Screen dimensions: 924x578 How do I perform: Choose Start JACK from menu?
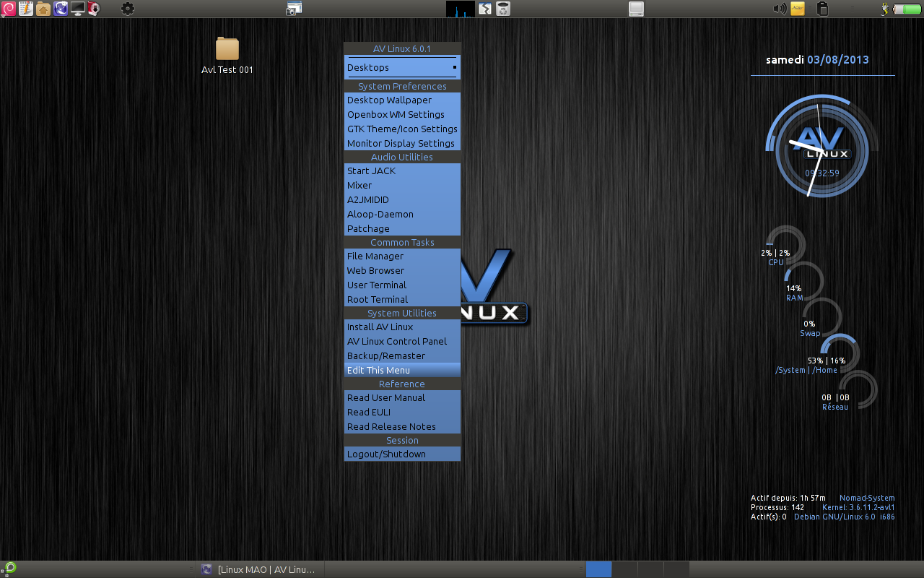(x=402, y=171)
